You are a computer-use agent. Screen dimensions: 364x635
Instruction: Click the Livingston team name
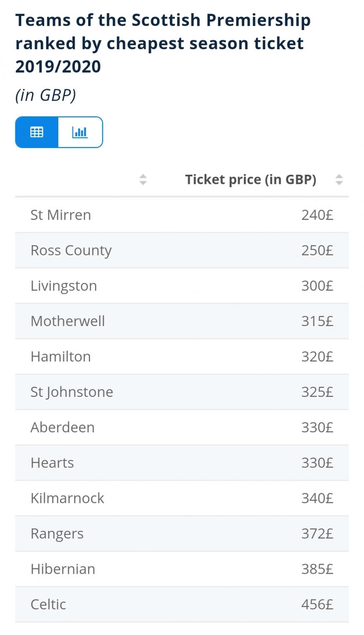63,286
